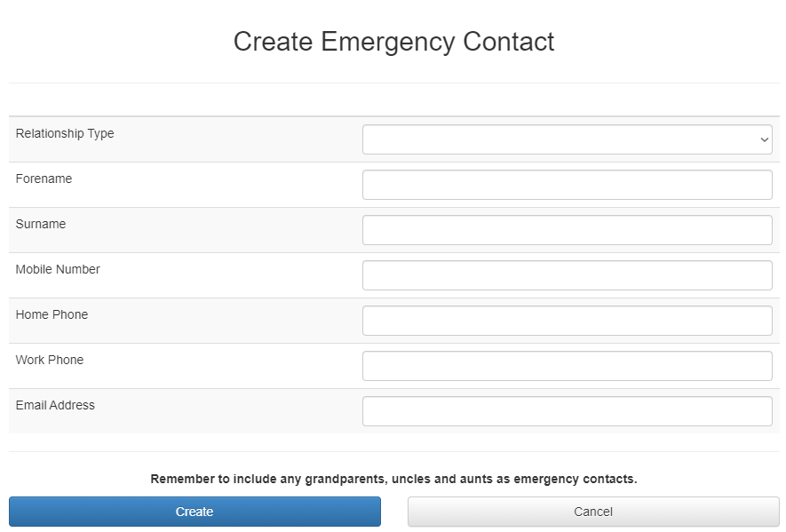Click the Email Address input field
The width and height of the screenshot is (786, 532).
click(x=567, y=411)
